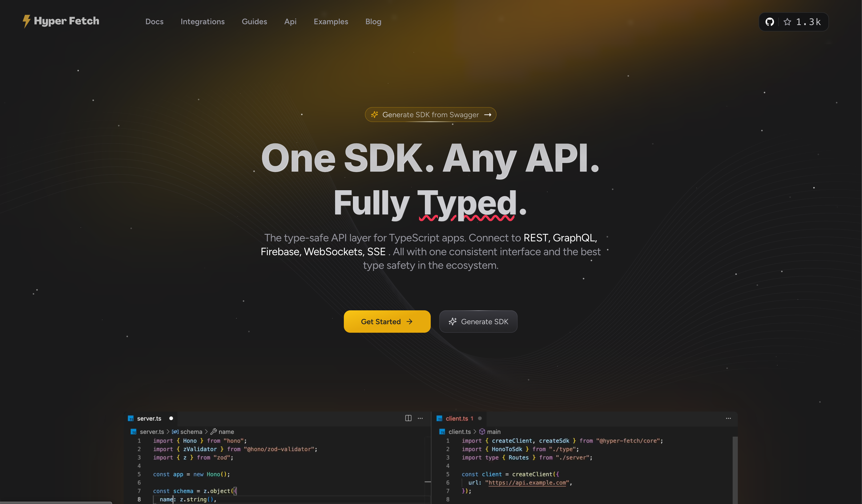The height and width of the screenshot is (504, 862).
Task: Go to Integrations in the top nav
Action: click(x=203, y=22)
